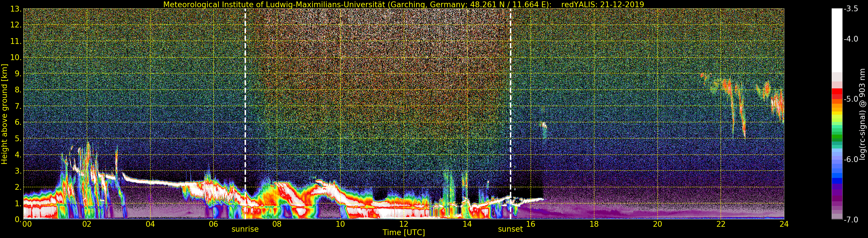The height and width of the screenshot is (238, 868).
Task: Click the '22' tick on the time axis
Action: [721, 224]
